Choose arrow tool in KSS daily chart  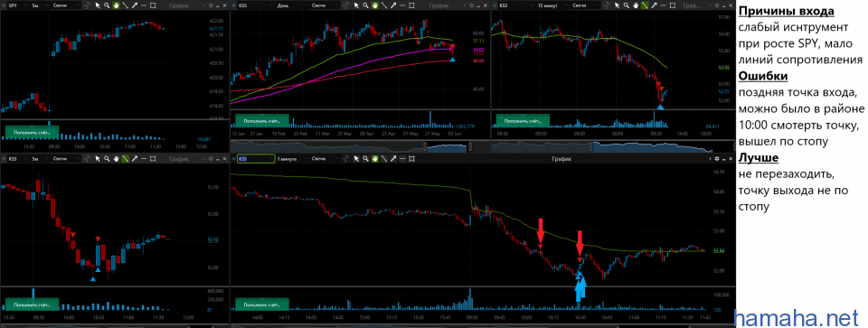point(393,5)
